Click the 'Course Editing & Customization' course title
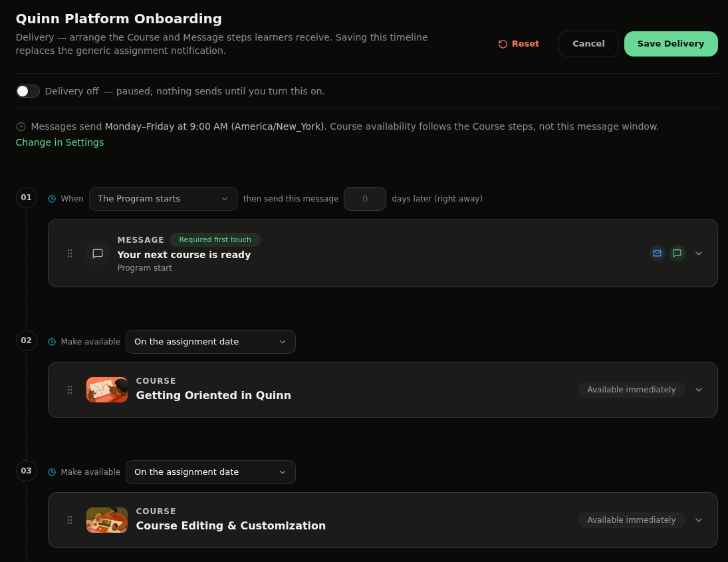The image size is (728, 562). coord(231,526)
